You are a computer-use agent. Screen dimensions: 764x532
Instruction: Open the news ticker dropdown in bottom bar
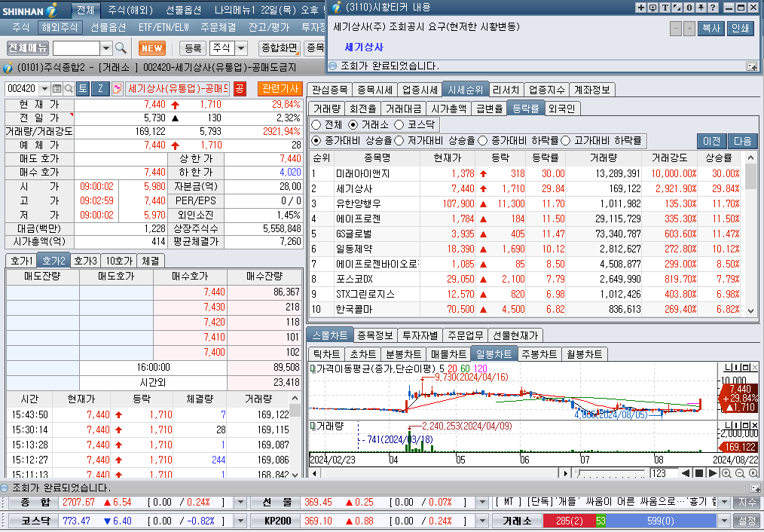pyautogui.click(x=725, y=503)
